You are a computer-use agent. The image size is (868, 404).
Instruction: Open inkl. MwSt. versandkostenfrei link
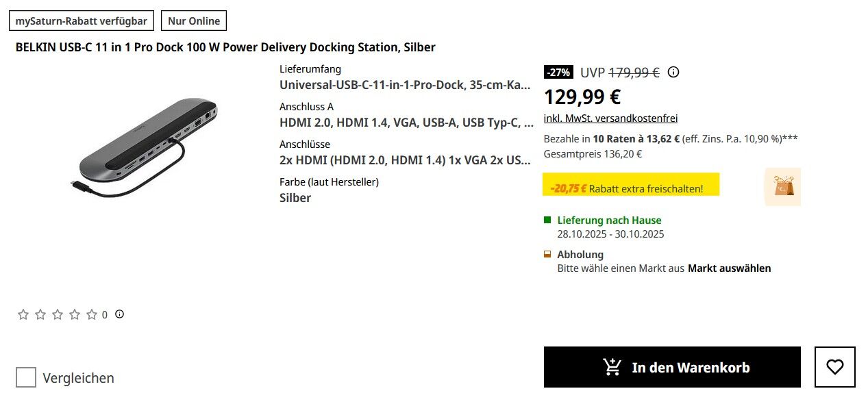pyautogui.click(x=610, y=118)
